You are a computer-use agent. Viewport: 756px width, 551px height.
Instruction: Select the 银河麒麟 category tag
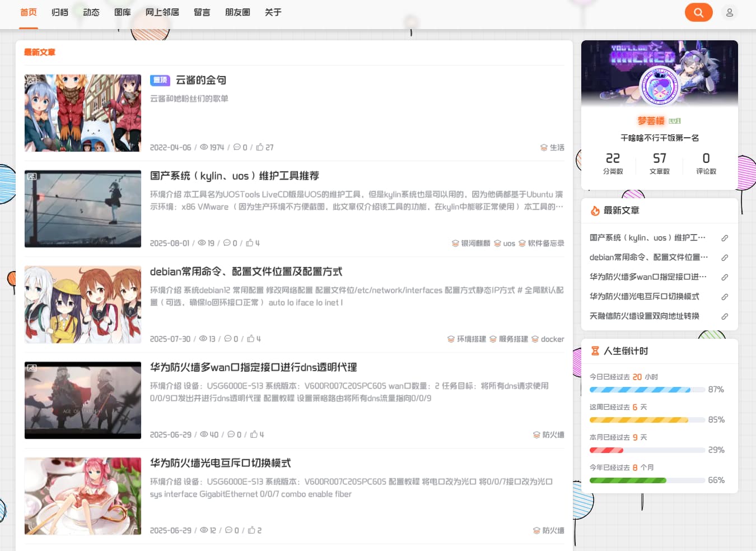point(475,244)
